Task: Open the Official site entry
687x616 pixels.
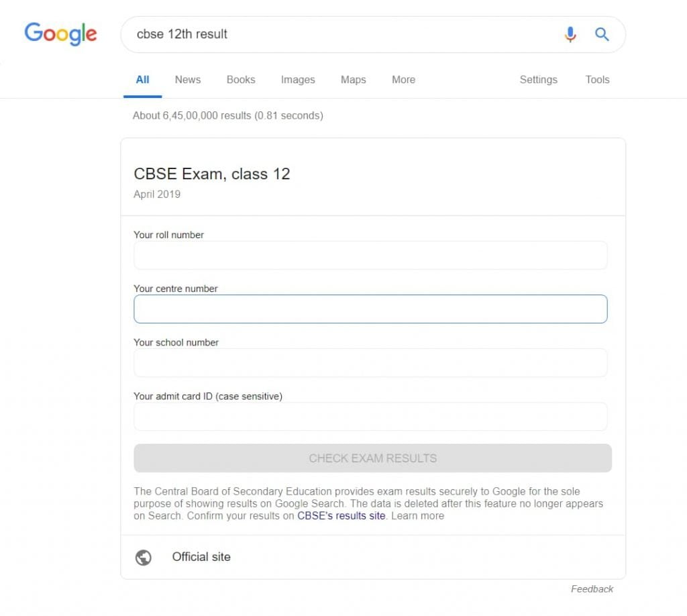Action: [x=201, y=556]
